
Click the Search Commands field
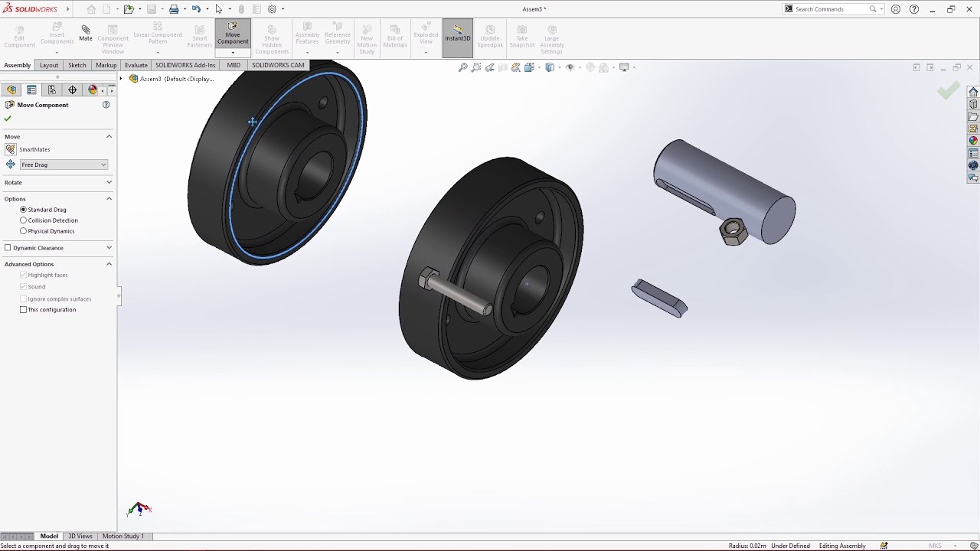pyautogui.click(x=831, y=9)
